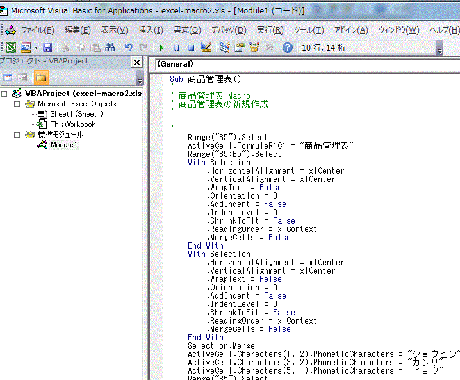Image resolution: width=460 pixels, height=380 pixels.
Task: Open the 挿入(I) menu
Action: point(151,30)
